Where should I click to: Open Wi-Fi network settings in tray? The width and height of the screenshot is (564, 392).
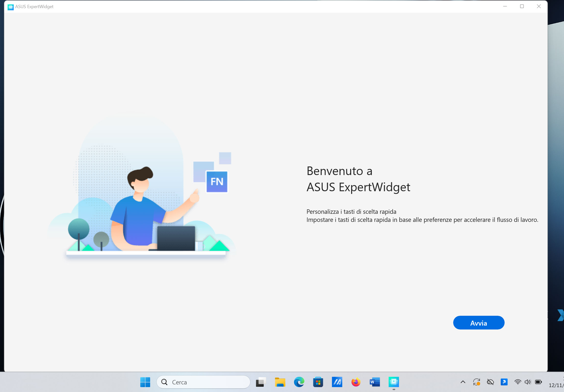coord(518,382)
